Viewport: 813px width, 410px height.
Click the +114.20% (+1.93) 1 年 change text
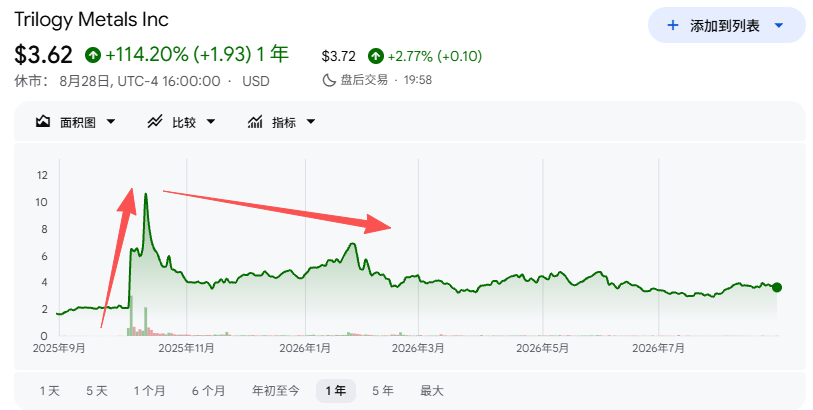[x=197, y=54]
